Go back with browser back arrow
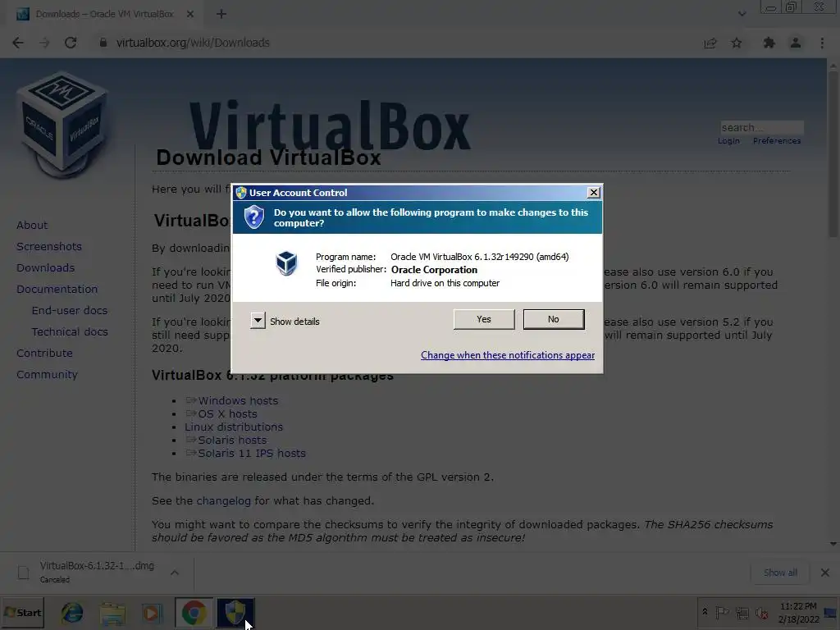The width and height of the screenshot is (840, 630). click(18, 43)
